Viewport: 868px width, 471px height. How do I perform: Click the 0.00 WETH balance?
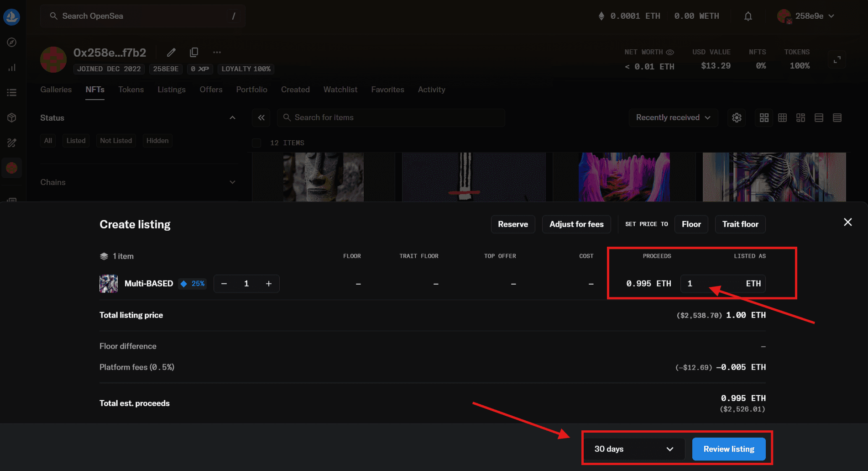tap(696, 16)
